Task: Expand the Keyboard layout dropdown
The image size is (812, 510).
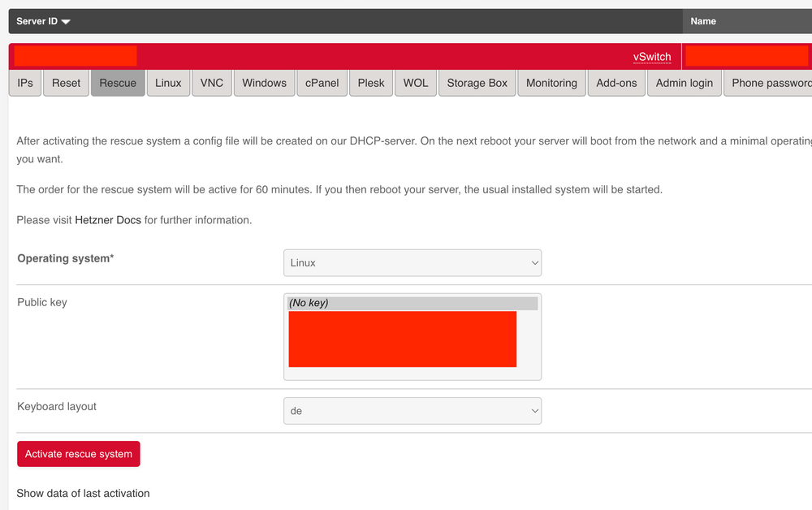Action: click(x=412, y=411)
